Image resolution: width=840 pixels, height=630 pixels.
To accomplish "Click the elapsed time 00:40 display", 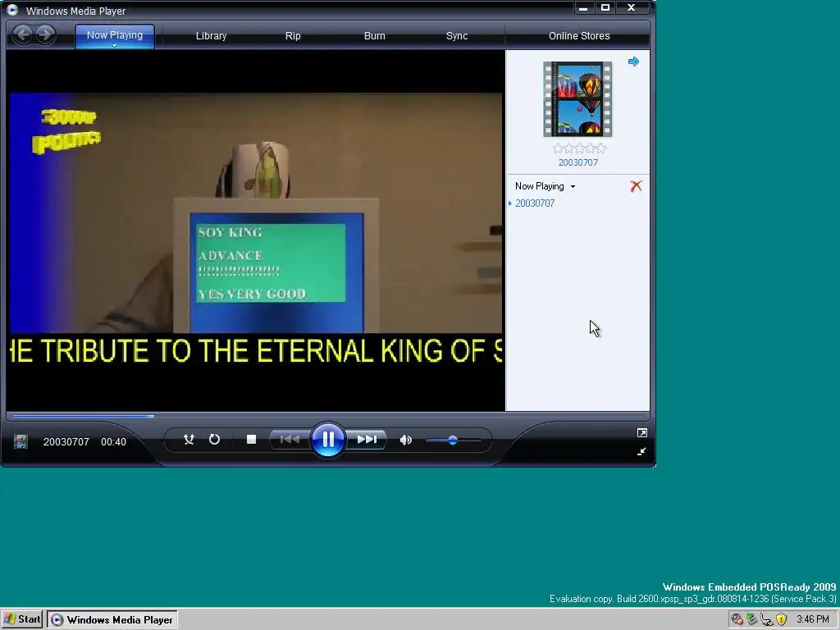I will (x=113, y=442).
